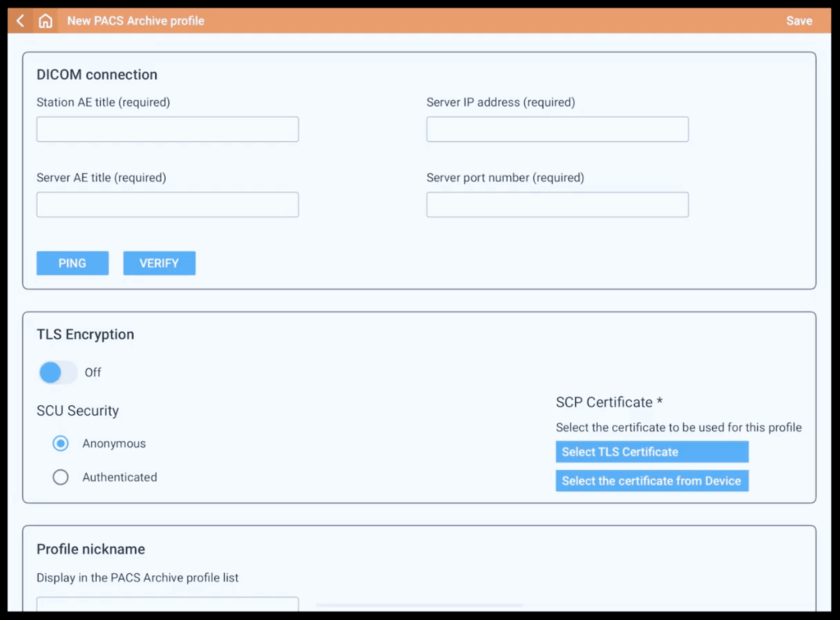Image resolution: width=840 pixels, height=620 pixels.
Task: Click the back arrow to return
Action: pyautogui.click(x=19, y=21)
